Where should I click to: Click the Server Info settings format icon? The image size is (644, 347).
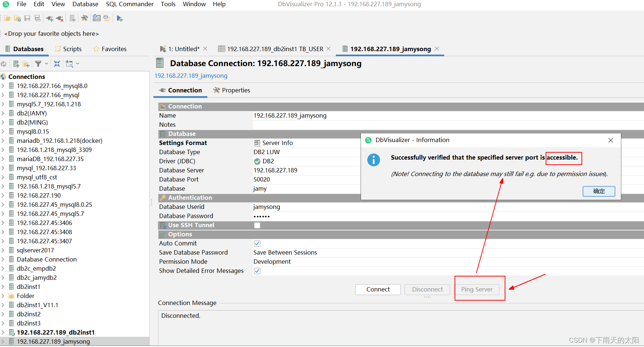pos(257,143)
